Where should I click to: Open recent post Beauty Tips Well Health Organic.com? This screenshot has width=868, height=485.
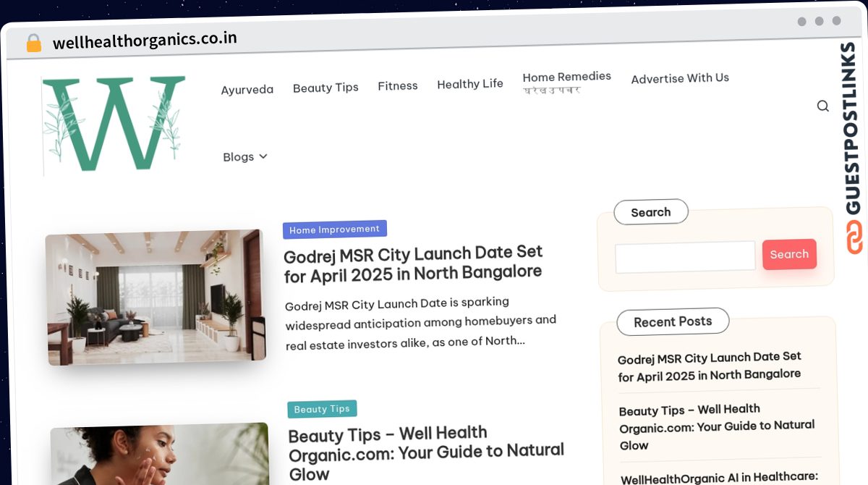click(717, 427)
